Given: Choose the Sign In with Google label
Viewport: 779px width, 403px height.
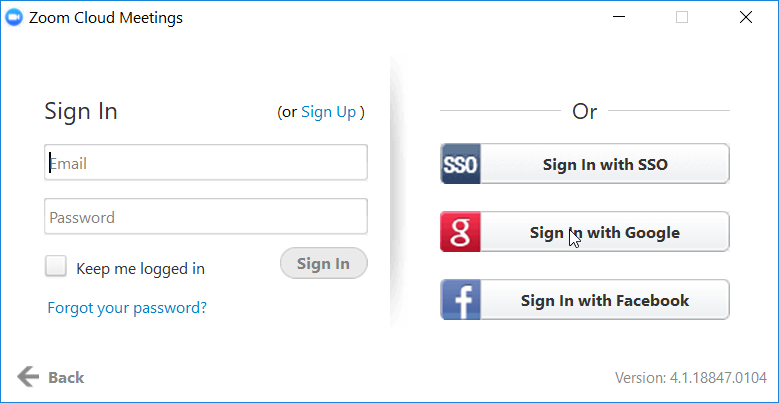Looking at the screenshot, I should point(605,233).
